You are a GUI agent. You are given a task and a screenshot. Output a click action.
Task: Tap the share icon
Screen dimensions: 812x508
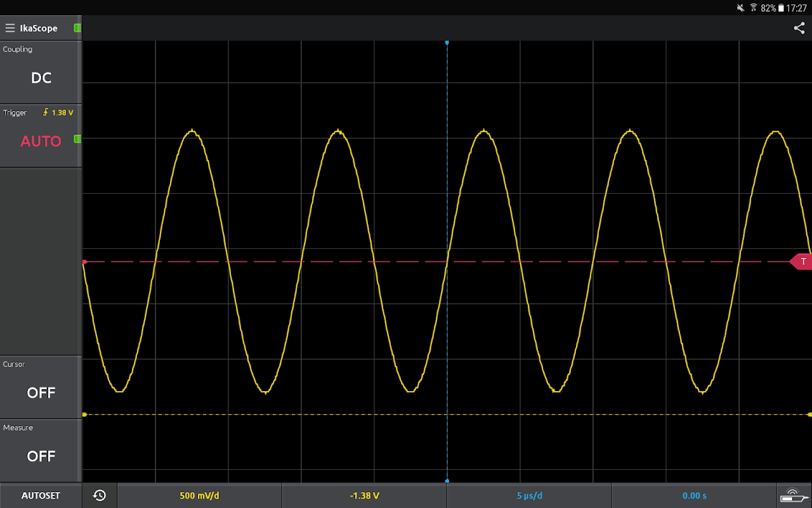coord(799,28)
